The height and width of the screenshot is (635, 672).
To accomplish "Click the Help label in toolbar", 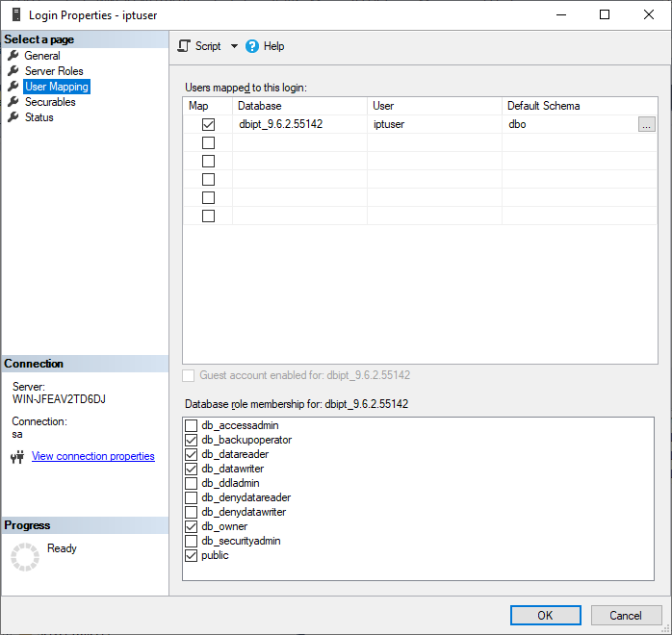I will click(273, 46).
